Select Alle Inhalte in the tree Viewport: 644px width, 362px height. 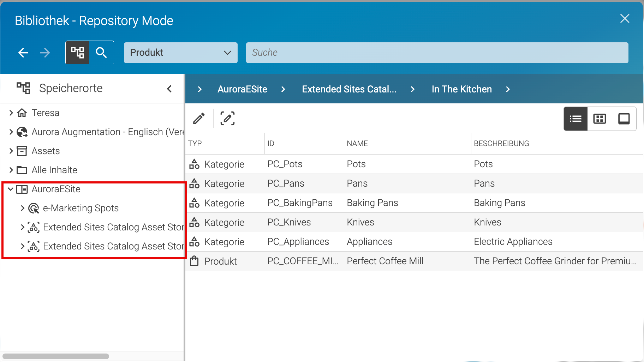point(54,170)
